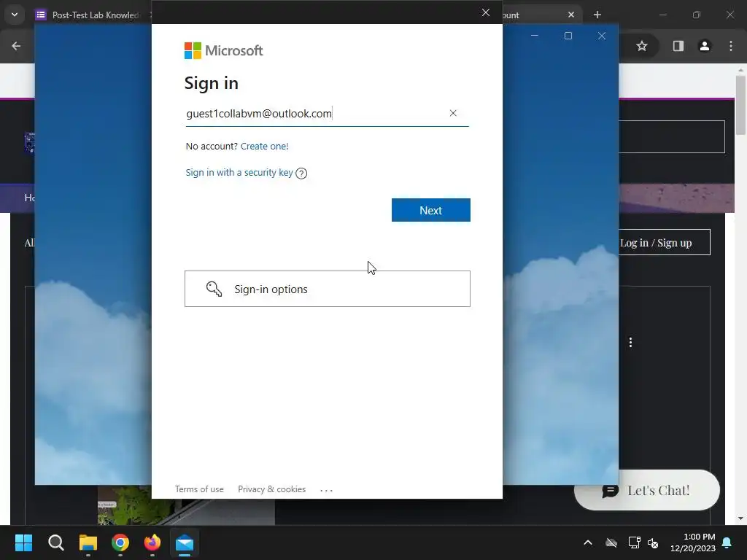Image resolution: width=747 pixels, height=560 pixels.
Task: Open Chrome profile icon
Action: 704,46
